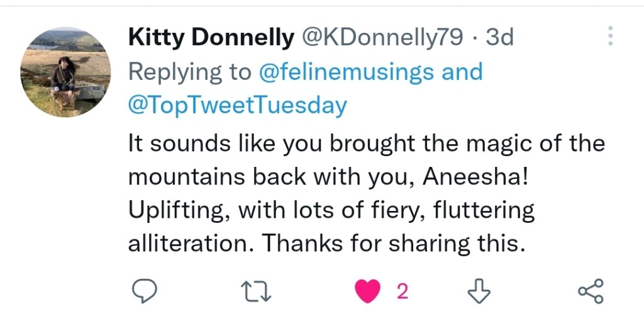Click the 3d timestamp
This screenshot has width=644, height=323.
[x=500, y=38]
